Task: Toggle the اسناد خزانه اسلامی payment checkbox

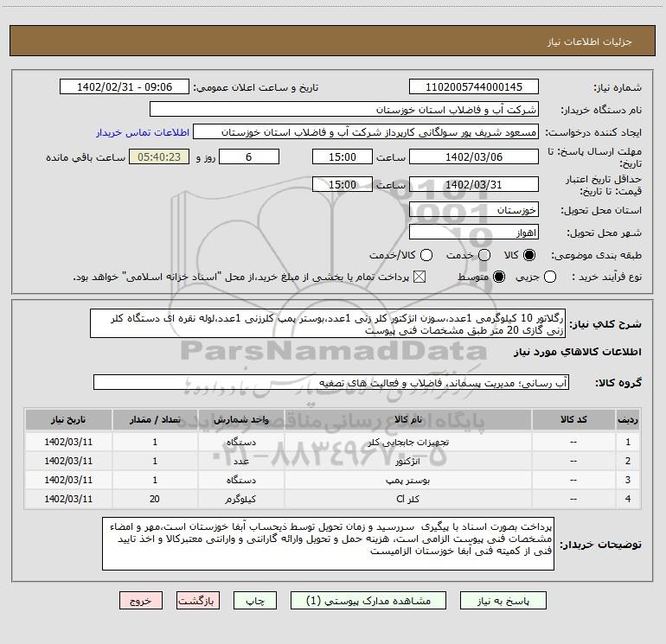Action: (419, 277)
